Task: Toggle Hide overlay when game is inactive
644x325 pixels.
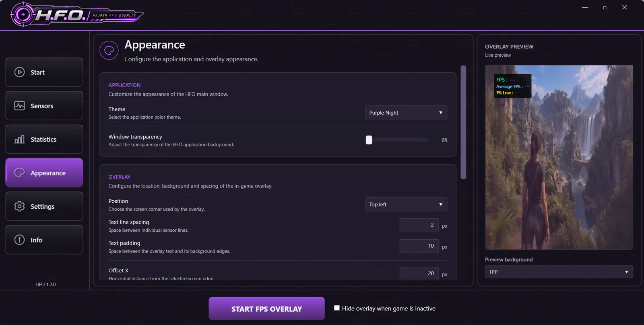Action: point(337,308)
